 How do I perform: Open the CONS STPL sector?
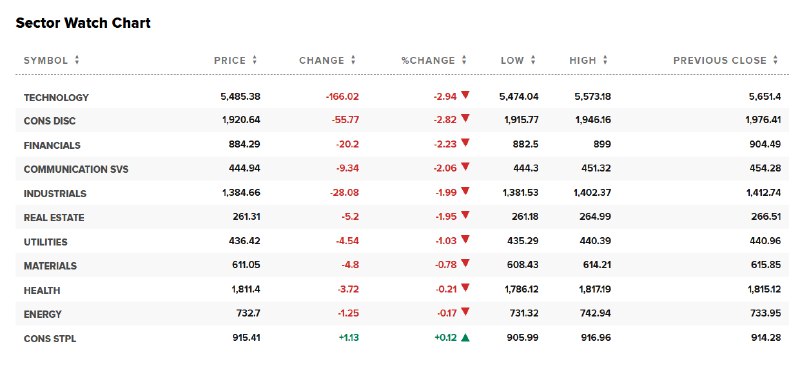50,338
